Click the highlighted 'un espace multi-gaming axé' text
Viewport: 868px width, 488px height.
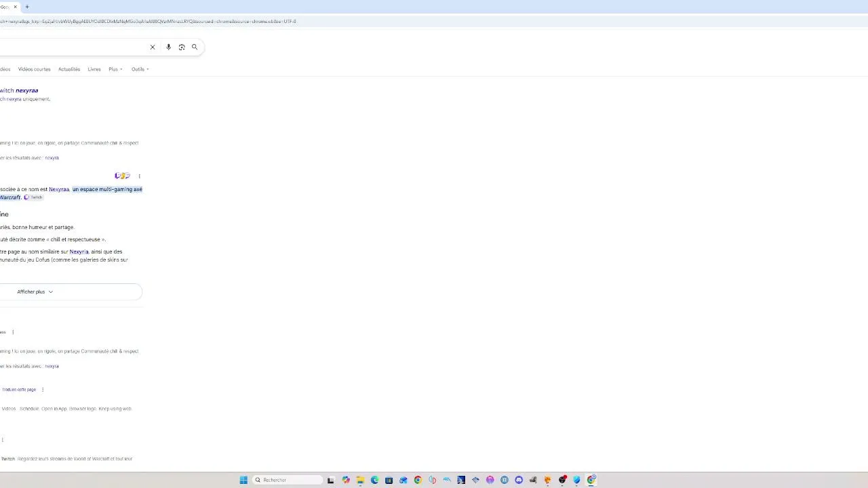(x=107, y=189)
